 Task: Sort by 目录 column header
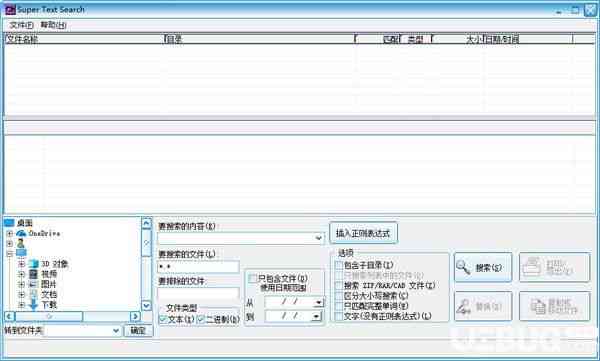click(260, 39)
